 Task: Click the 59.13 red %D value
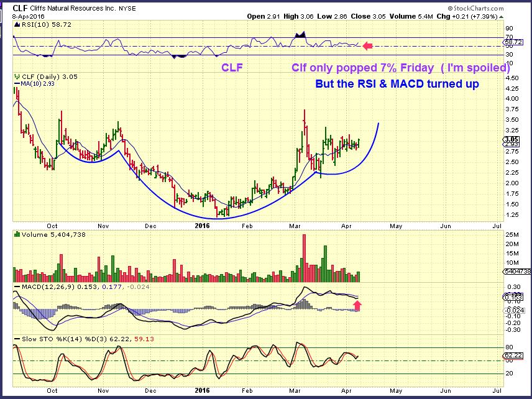(144, 339)
